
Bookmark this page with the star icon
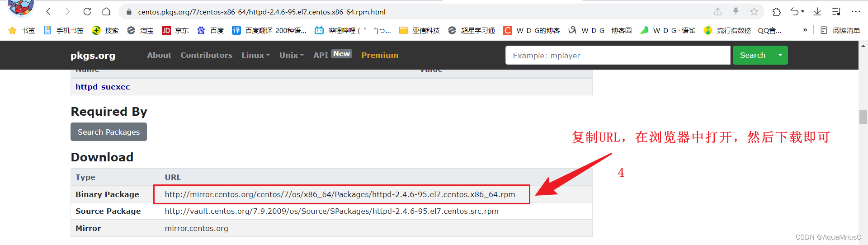click(754, 12)
